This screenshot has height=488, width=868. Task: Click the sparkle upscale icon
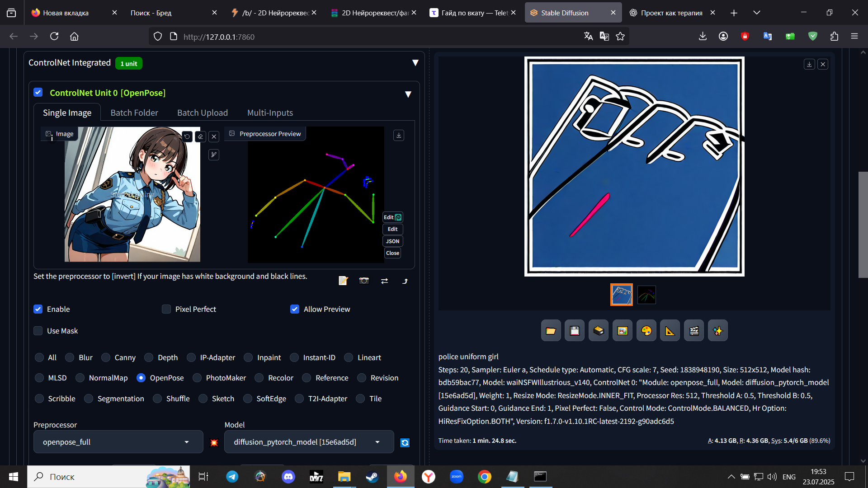tap(718, 331)
